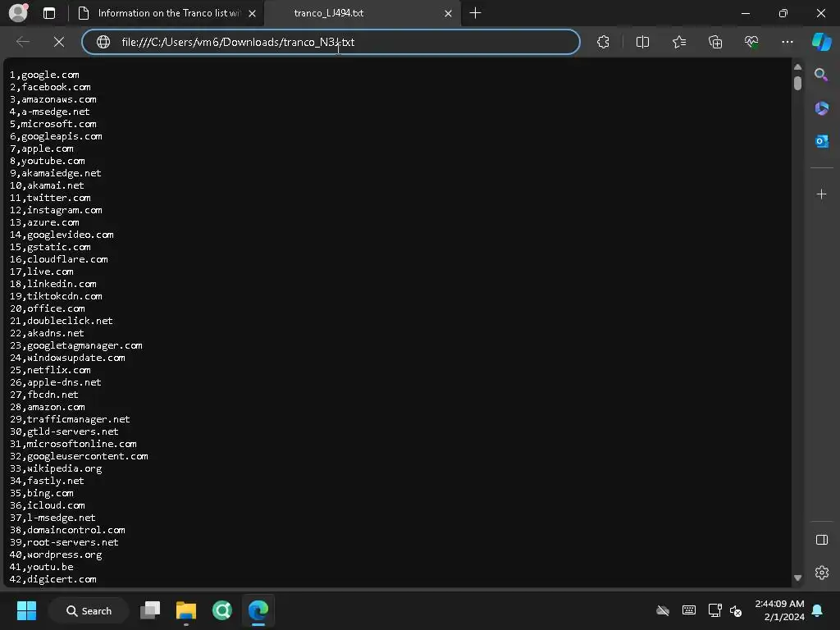Open the tab actions menu icon

point(48,13)
